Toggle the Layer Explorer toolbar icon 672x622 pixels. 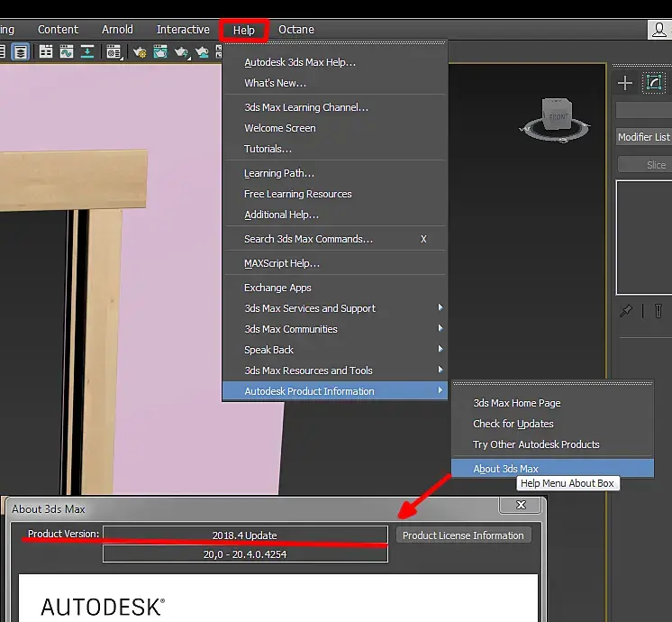pos(21,52)
